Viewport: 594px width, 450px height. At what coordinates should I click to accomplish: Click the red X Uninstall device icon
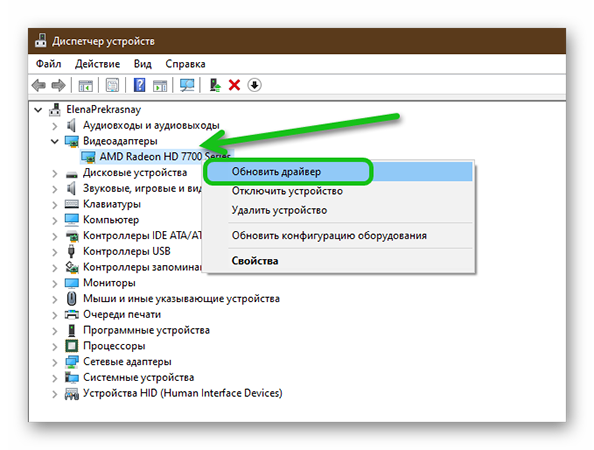click(x=234, y=85)
